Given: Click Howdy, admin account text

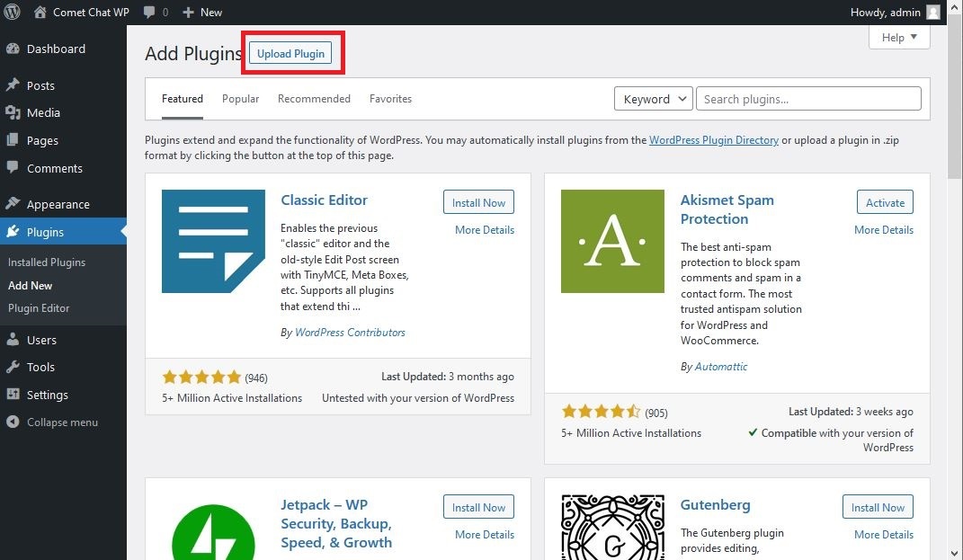Looking at the screenshot, I should (885, 13).
